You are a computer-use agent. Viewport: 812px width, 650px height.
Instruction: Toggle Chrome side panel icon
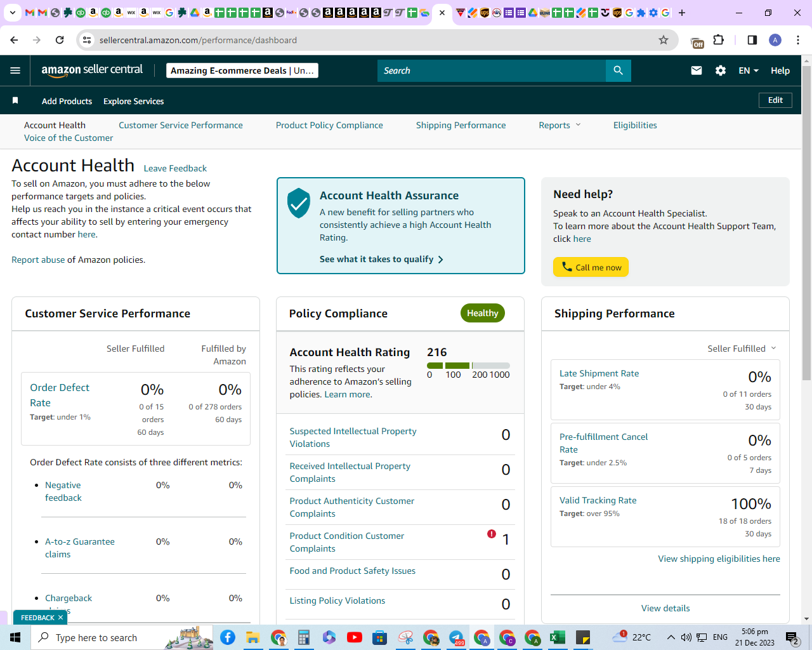752,40
